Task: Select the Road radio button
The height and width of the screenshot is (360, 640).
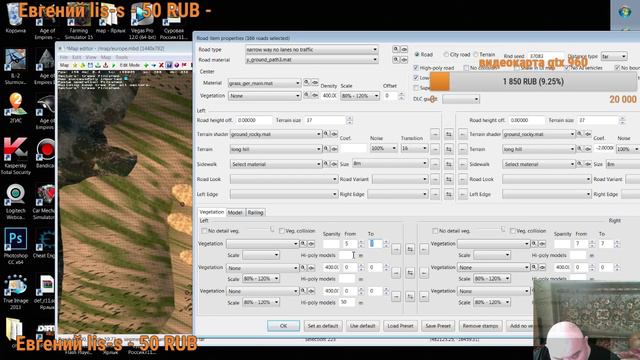Action: point(417,54)
